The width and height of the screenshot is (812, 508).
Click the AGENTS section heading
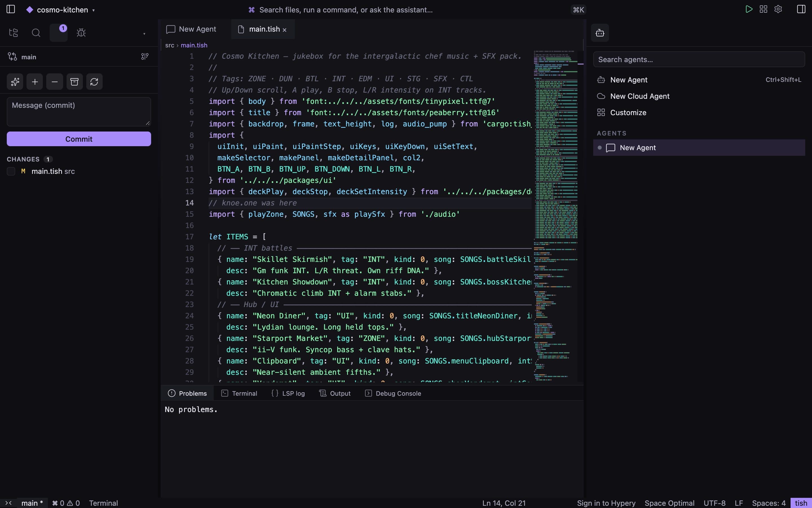click(612, 133)
